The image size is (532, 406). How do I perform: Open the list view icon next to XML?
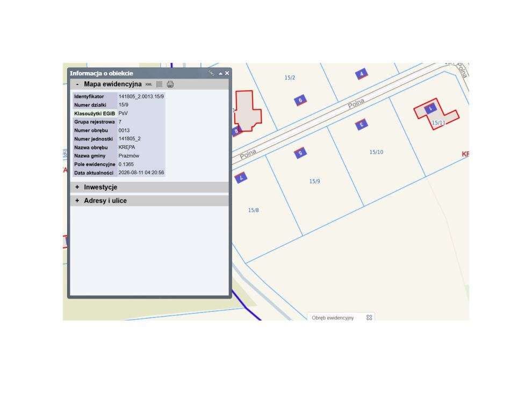(x=159, y=84)
